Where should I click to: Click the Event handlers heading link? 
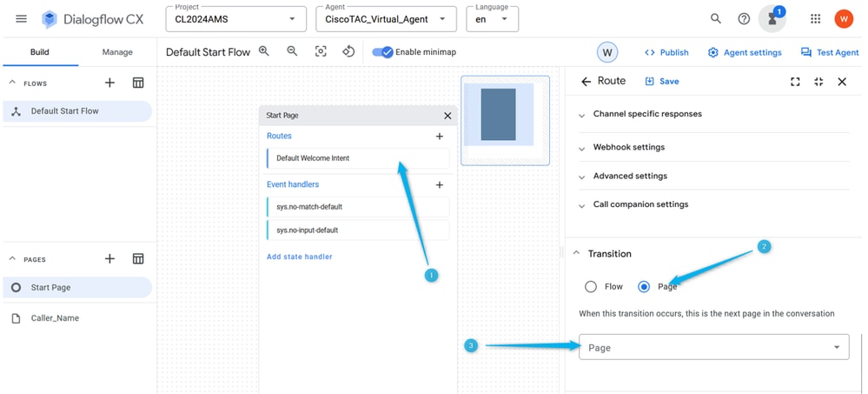pos(293,184)
